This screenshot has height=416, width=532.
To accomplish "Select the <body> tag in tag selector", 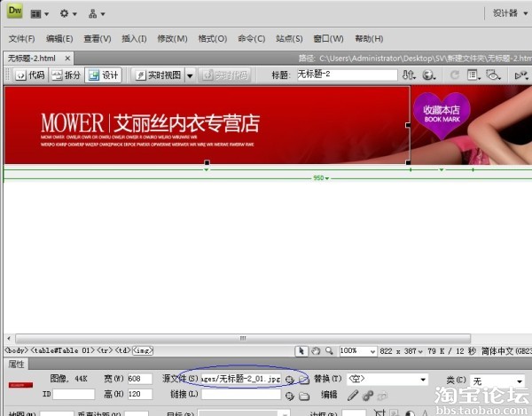I will pyautogui.click(x=16, y=350).
